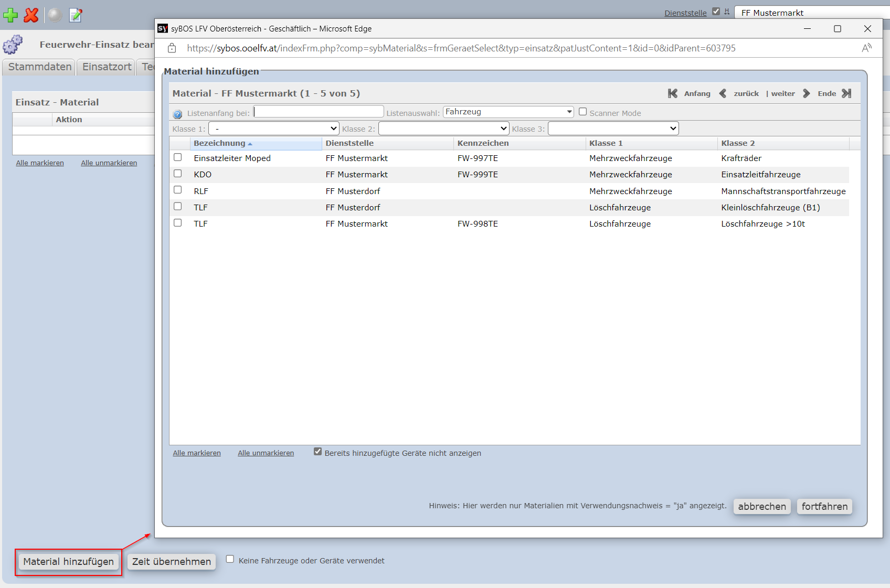Viewport: 890px width, 588px height.
Task: Check the RLF row checkbox
Action: pyautogui.click(x=178, y=190)
